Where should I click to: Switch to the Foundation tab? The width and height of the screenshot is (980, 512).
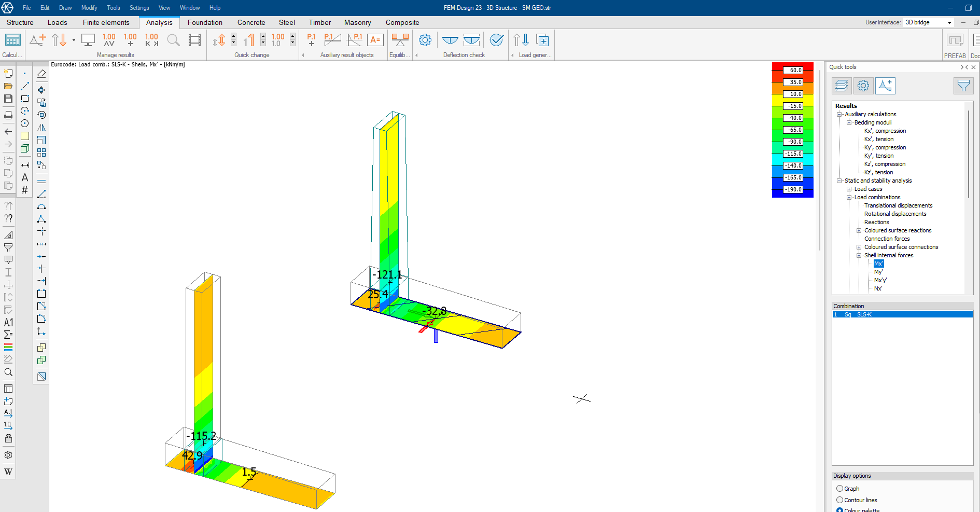[205, 22]
